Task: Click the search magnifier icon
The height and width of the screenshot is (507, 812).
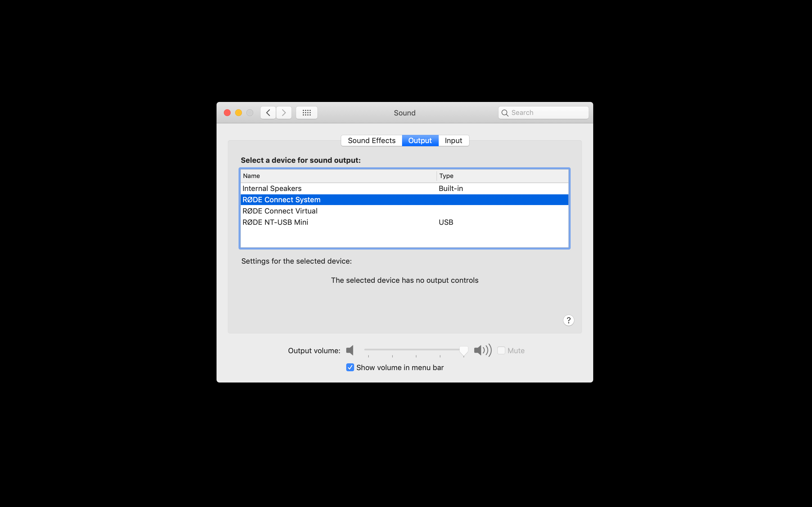Action: click(505, 113)
